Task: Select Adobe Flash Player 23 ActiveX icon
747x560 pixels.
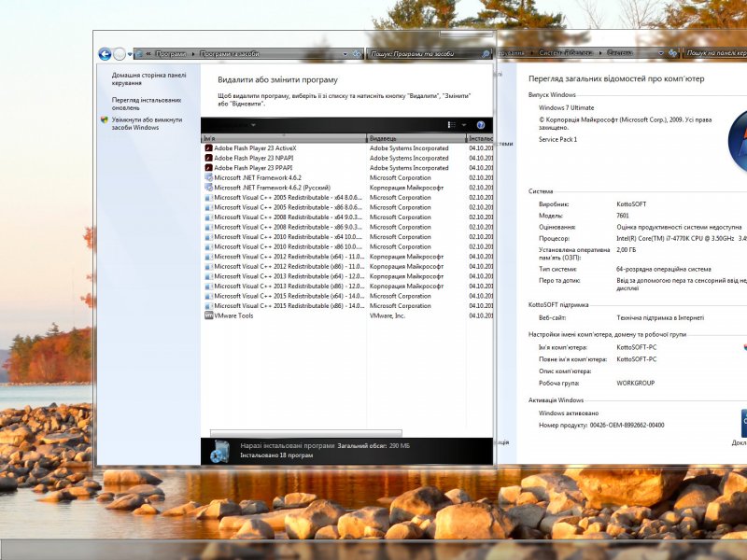Action: coord(208,148)
